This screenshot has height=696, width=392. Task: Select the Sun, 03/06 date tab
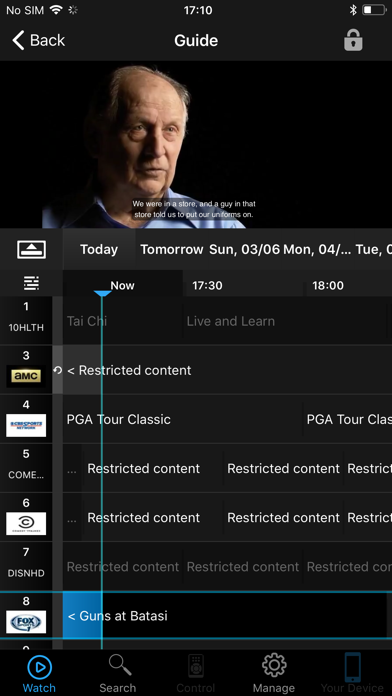pos(245,249)
